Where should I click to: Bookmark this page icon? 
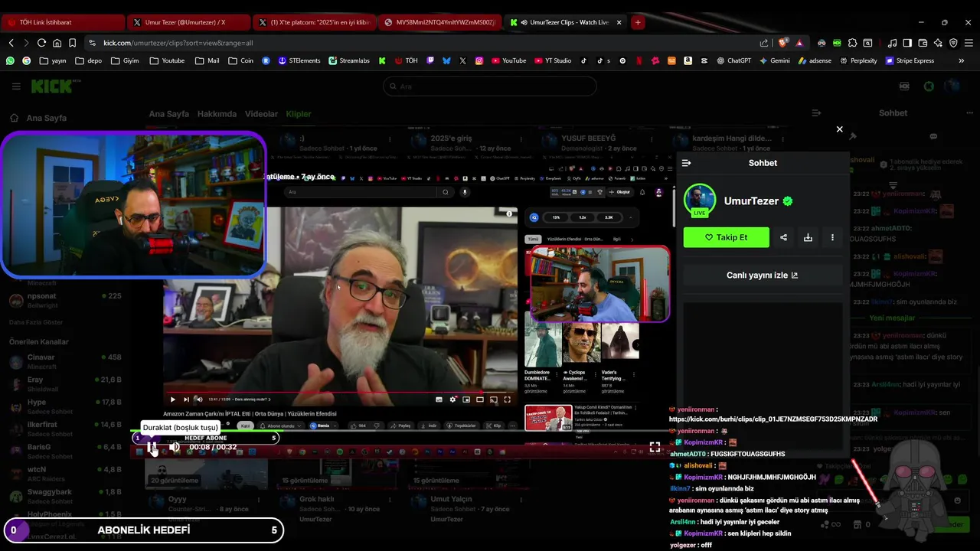pyautogui.click(x=72, y=43)
